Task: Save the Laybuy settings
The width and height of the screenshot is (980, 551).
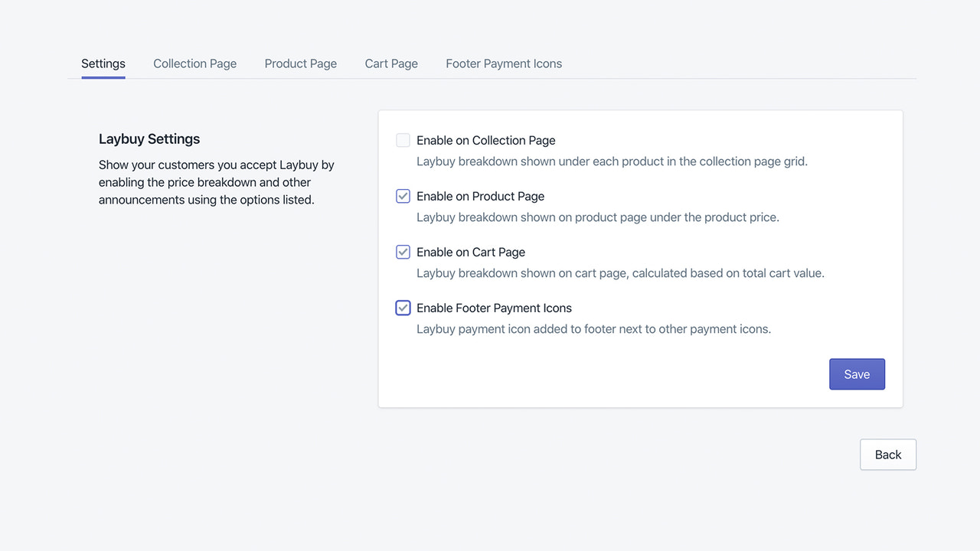Action: (857, 374)
